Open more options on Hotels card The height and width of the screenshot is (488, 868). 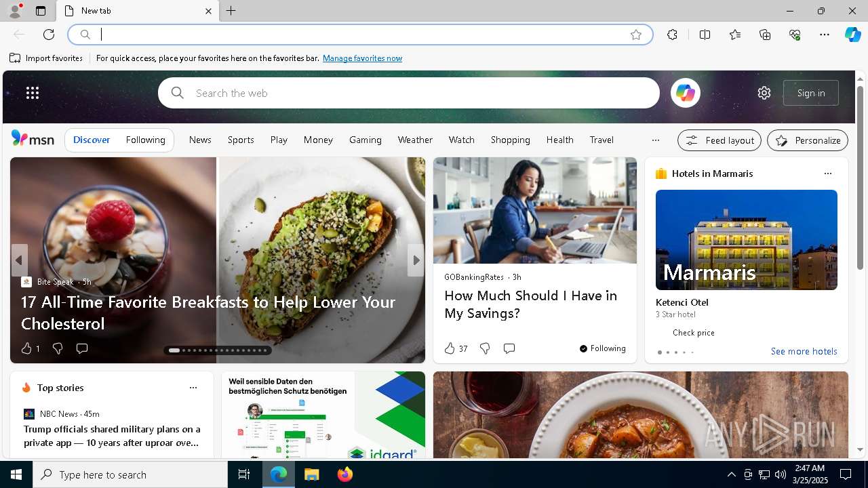coord(827,174)
